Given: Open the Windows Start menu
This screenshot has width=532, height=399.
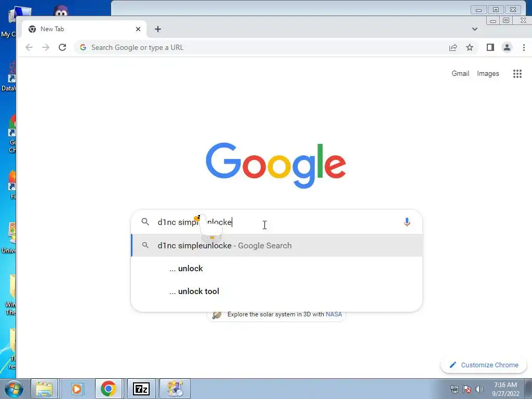Looking at the screenshot, I should [14, 389].
